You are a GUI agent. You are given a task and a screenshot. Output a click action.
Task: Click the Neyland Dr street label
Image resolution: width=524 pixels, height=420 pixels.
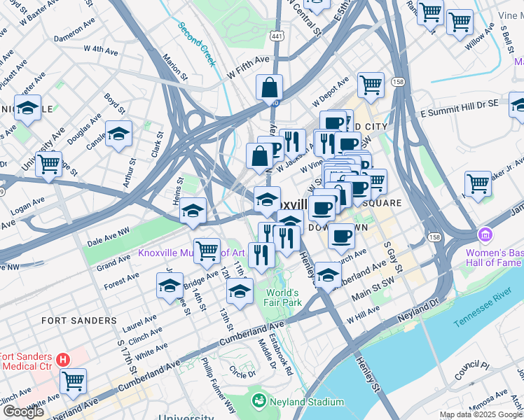pos(418,311)
